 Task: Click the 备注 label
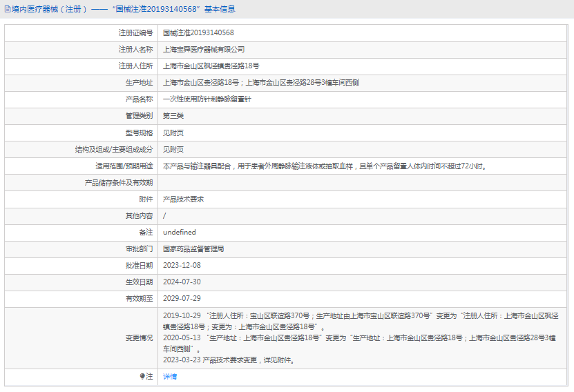point(146,232)
